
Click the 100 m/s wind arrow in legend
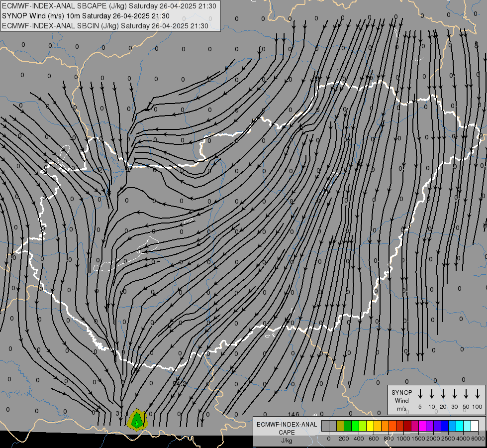tap(478, 394)
